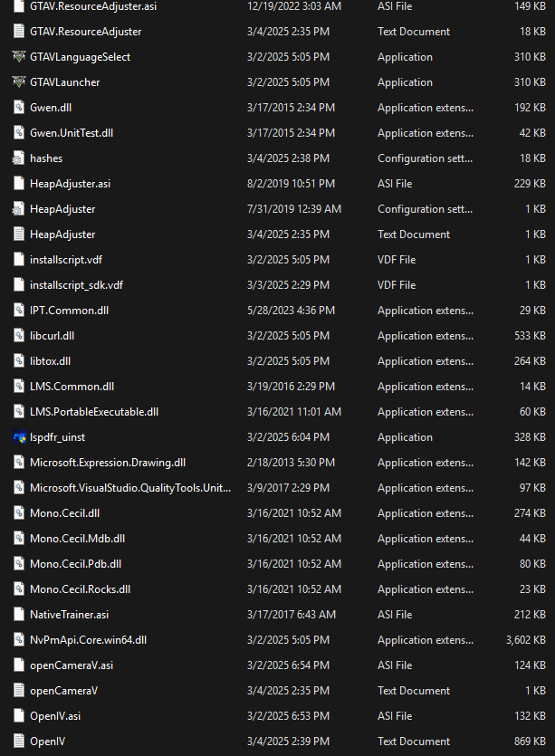Click the 3/19/2016 2:29 PM date
This screenshot has height=756, width=555.
coord(291,387)
